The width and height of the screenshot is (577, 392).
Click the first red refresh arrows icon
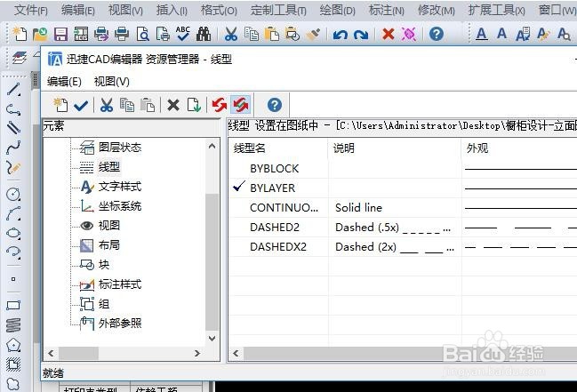220,105
